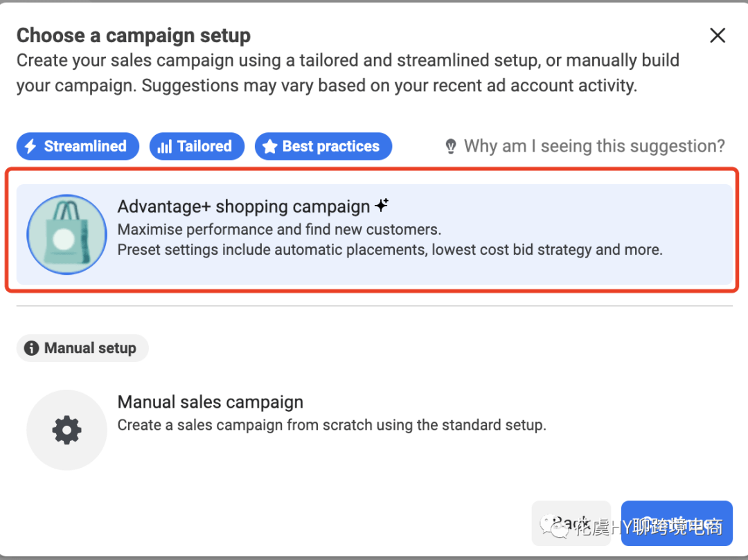Click the lightning bolt icon on Streamlined

pos(30,146)
